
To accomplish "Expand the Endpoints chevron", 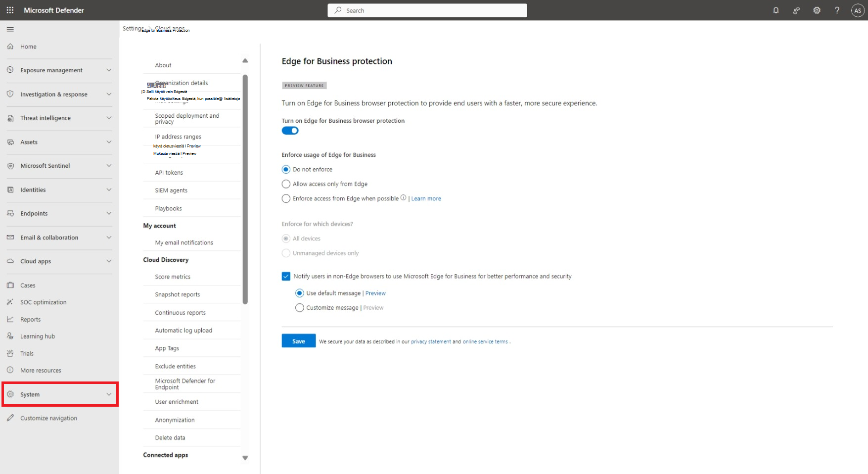I will 109,213.
